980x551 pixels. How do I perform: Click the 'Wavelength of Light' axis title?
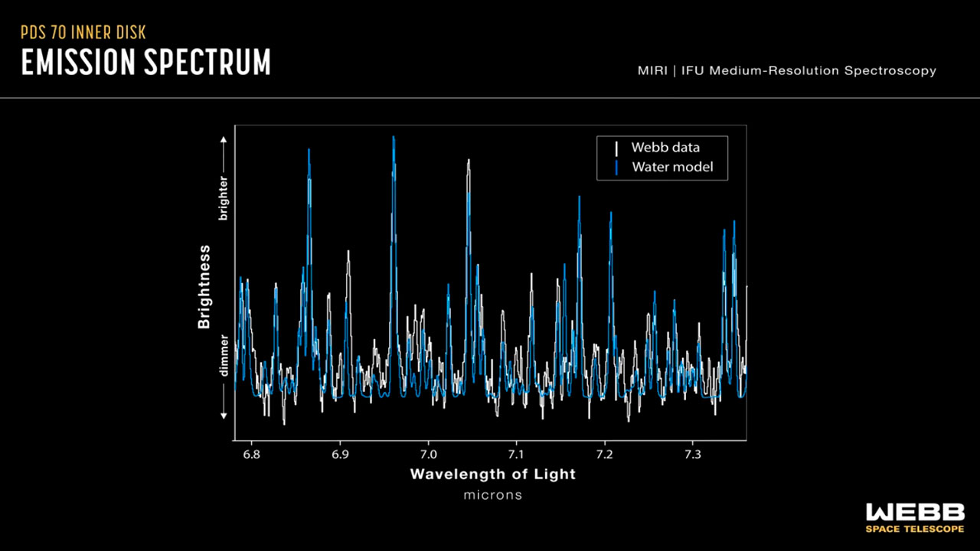tap(492, 474)
